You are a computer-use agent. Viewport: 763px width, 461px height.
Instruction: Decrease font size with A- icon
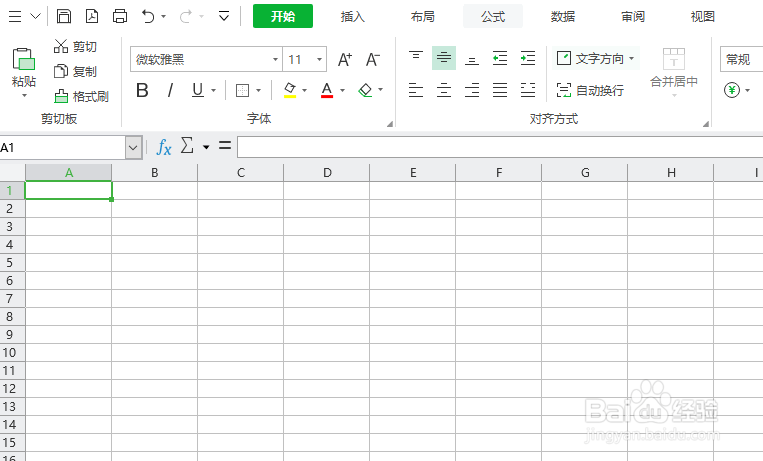(x=373, y=59)
